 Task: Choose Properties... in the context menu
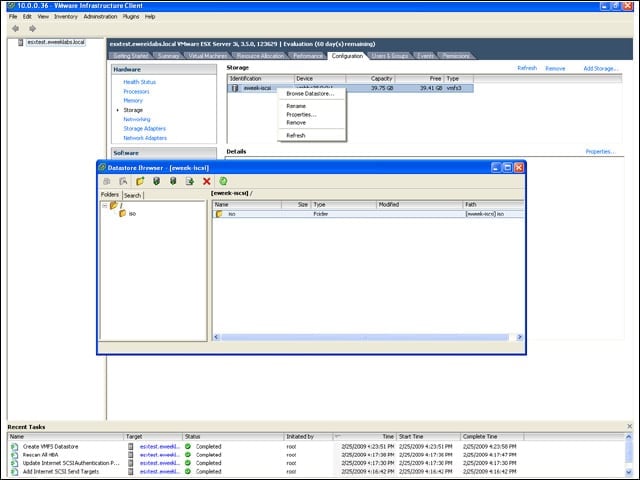[x=301, y=115]
